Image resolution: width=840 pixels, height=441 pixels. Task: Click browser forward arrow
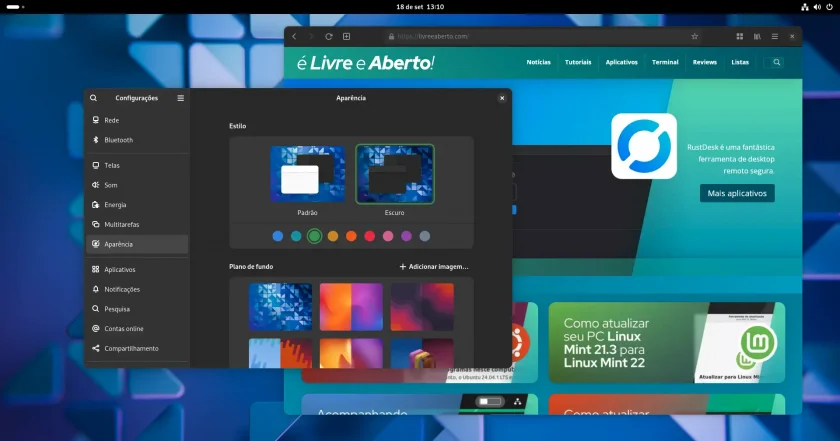(x=311, y=36)
